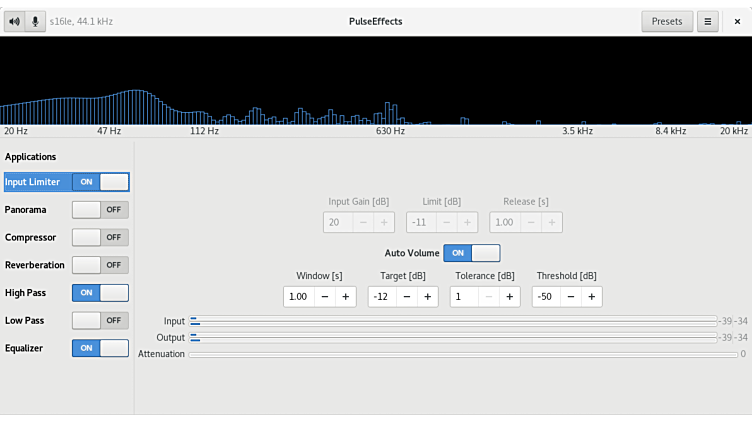Screen dimensions: 752x423
Task: Click plus button for Window seconds
Action: point(345,297)
